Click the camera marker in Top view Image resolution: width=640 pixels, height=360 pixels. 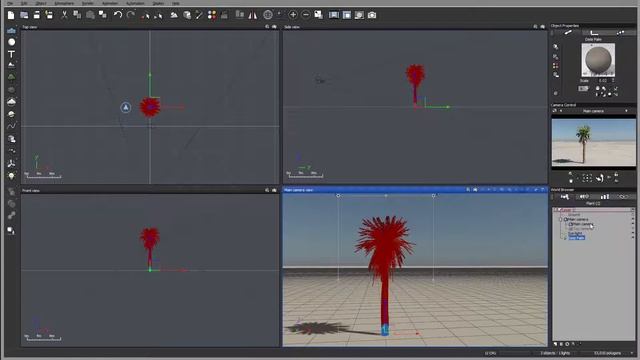coord(126,107)
